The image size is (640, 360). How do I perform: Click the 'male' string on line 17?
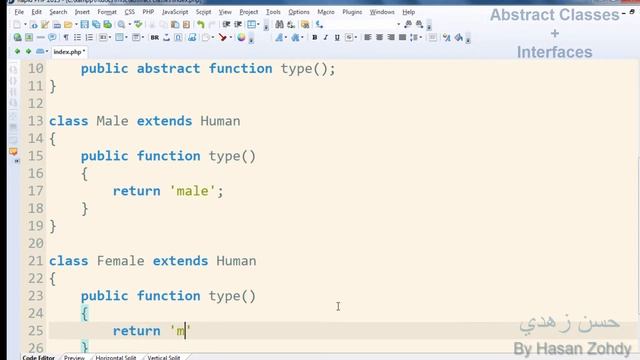coord(192,191)
